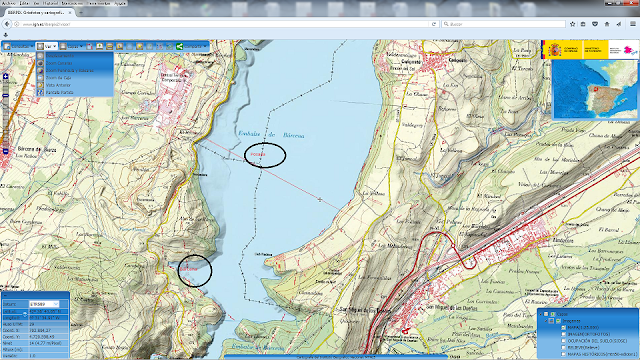Image resolution: width=640 pixels, height=360 pixels.
Task: Click the toolbar icon right after Capas dropdown
Action: (x=89, y=47)
